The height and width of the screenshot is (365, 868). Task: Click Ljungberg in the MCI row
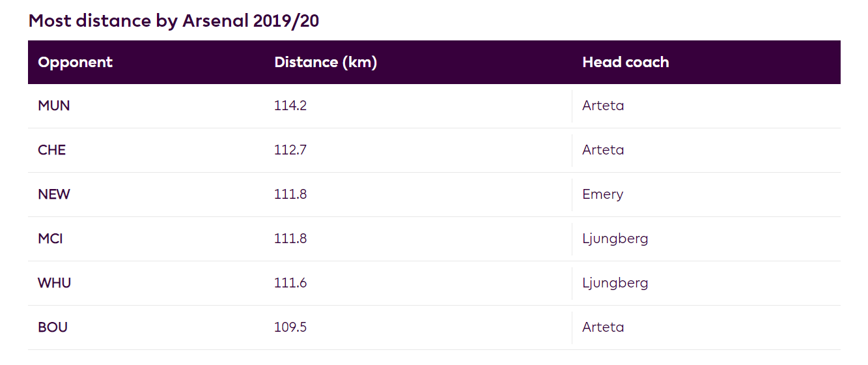[x=615, y=239]
